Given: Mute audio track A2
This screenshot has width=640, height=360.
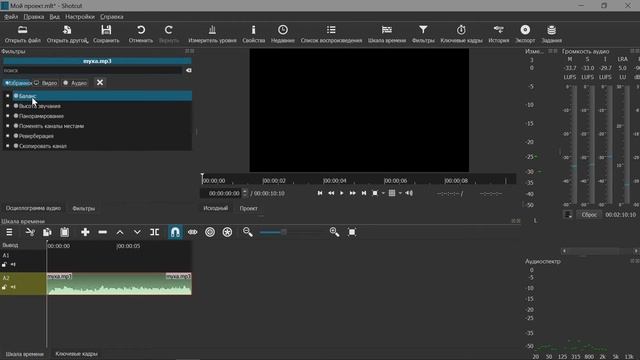Looking at the screenshot, I should pyautogui.click(x=13, y=287).
